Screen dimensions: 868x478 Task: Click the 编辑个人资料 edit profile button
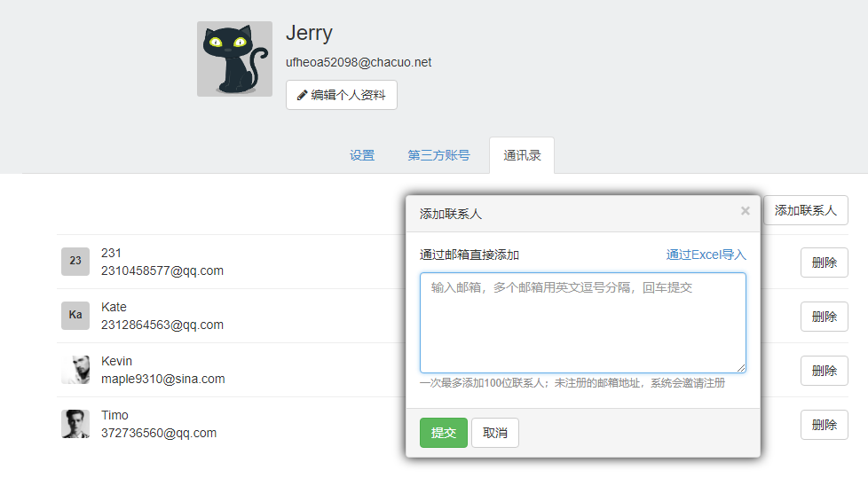tap(341, 95)
